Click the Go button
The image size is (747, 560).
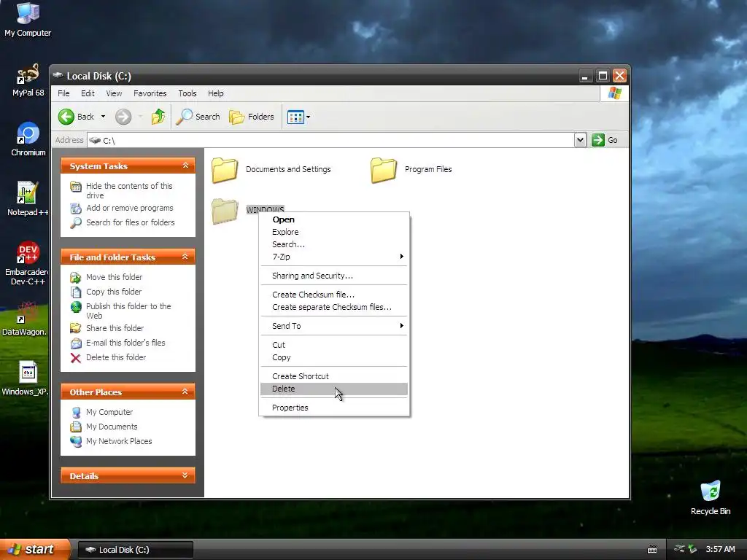(x=605, y=140)
